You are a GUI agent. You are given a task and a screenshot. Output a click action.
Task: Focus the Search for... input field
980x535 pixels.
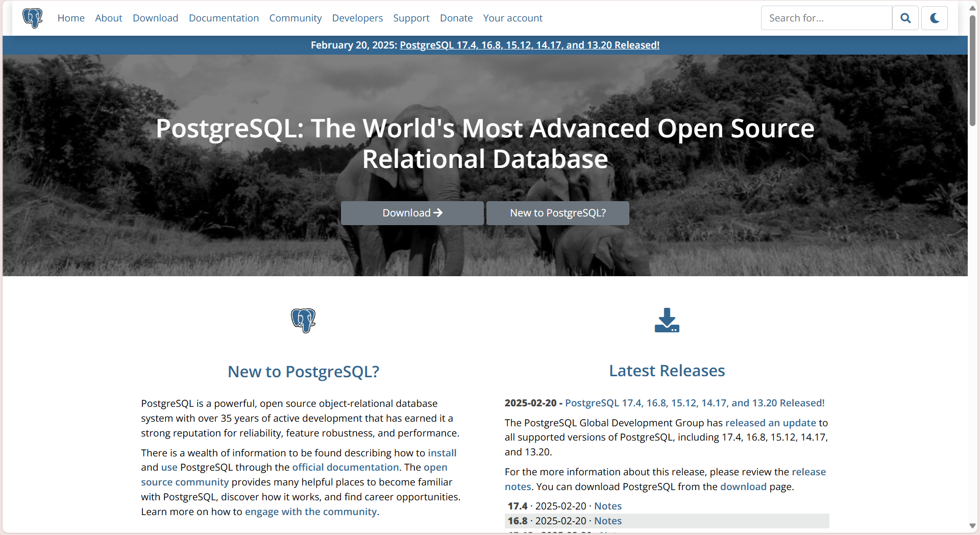pos(826,18)
